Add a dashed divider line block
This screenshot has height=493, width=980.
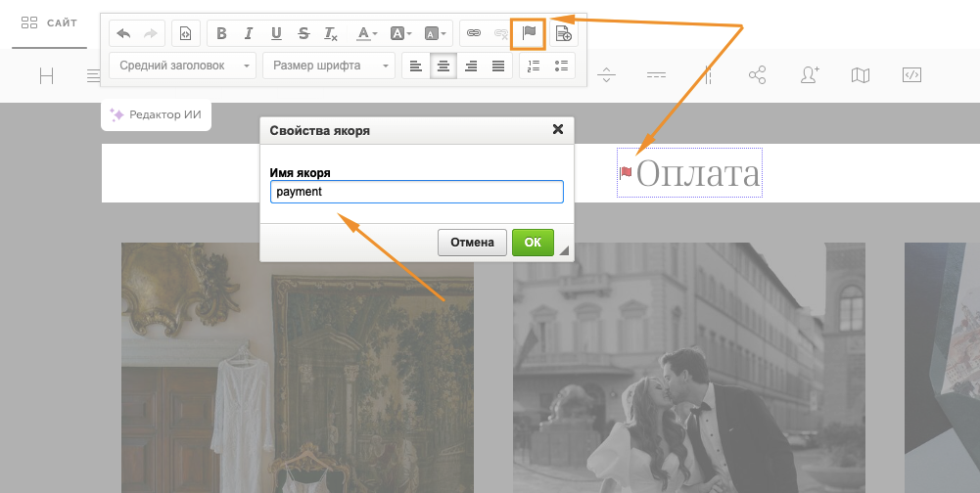tap(656, 75)
